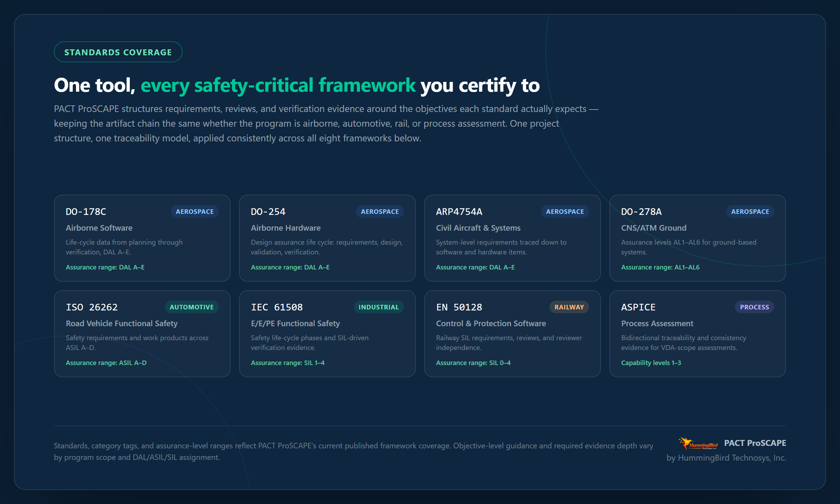Click 'Capability levels 1–3' text

pos(651,363)
